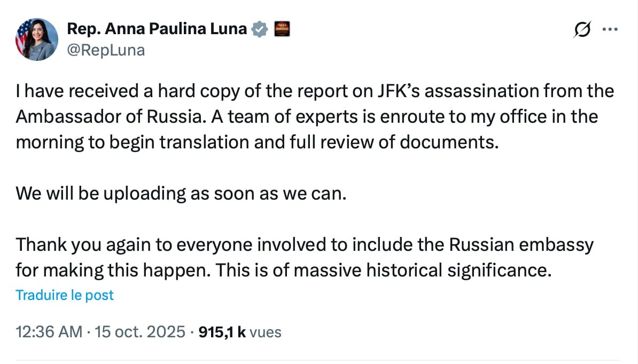Open Grok explanation via the slashed-circle icon
The image size is (638, 364).
(x=582, y=30)
